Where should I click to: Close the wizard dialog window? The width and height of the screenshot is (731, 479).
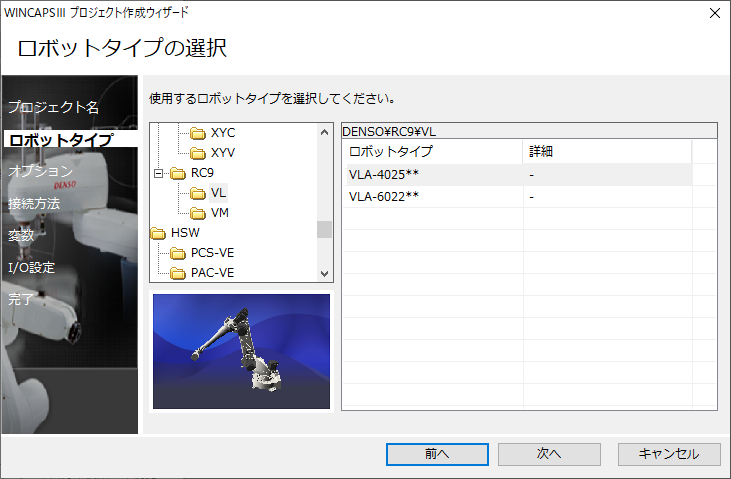coord(714,13)
